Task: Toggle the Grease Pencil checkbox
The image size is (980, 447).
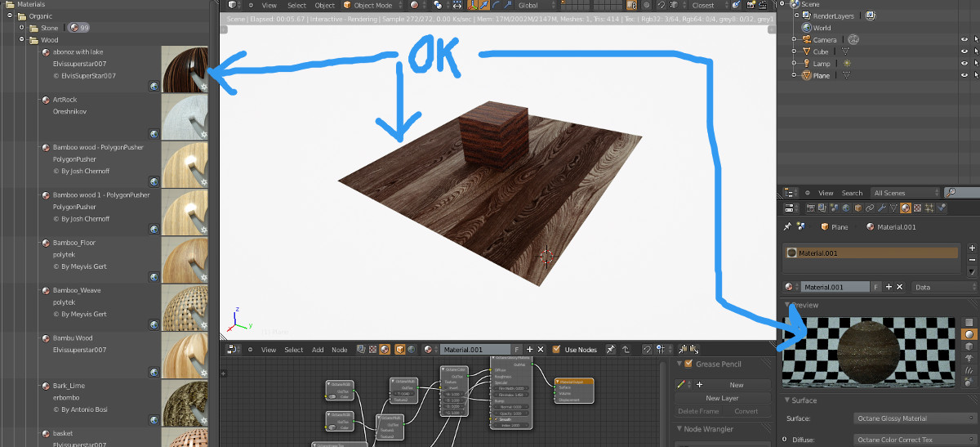Action: click(689, 364)
